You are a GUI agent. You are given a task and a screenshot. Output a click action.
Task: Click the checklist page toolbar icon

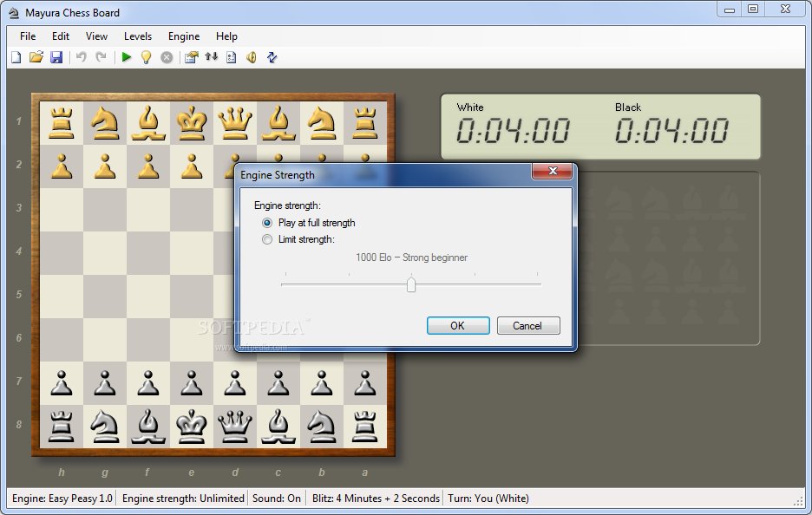232,57
